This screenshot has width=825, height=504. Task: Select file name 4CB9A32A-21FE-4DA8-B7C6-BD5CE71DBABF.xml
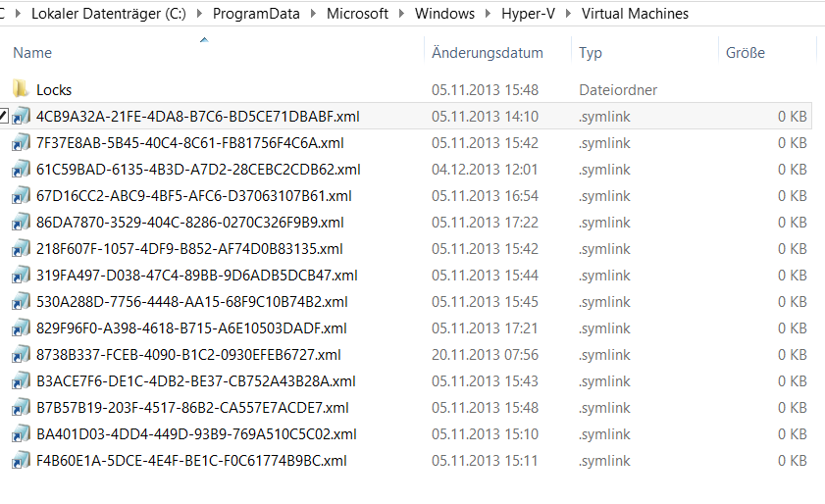click(198, 117)
